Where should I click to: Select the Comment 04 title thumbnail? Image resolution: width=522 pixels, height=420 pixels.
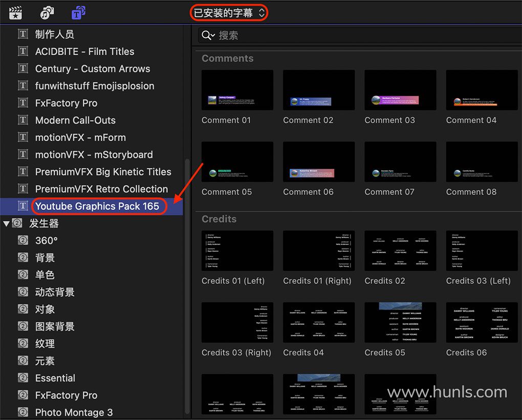coord(482,90)
